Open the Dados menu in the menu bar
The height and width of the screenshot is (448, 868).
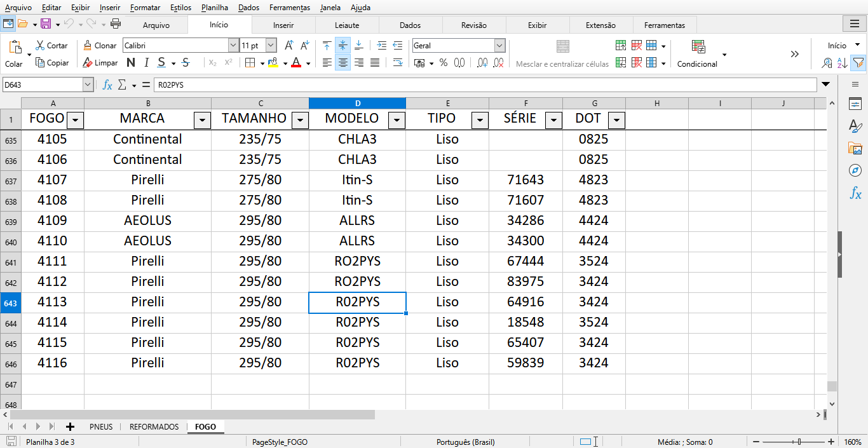(x=248, y=8)
